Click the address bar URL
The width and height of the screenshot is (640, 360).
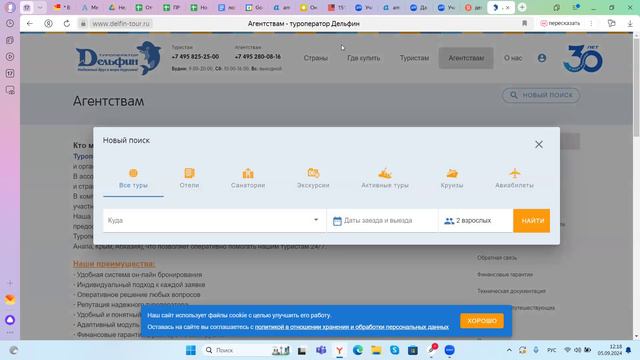pyautogui.click(x=121, y=24)
